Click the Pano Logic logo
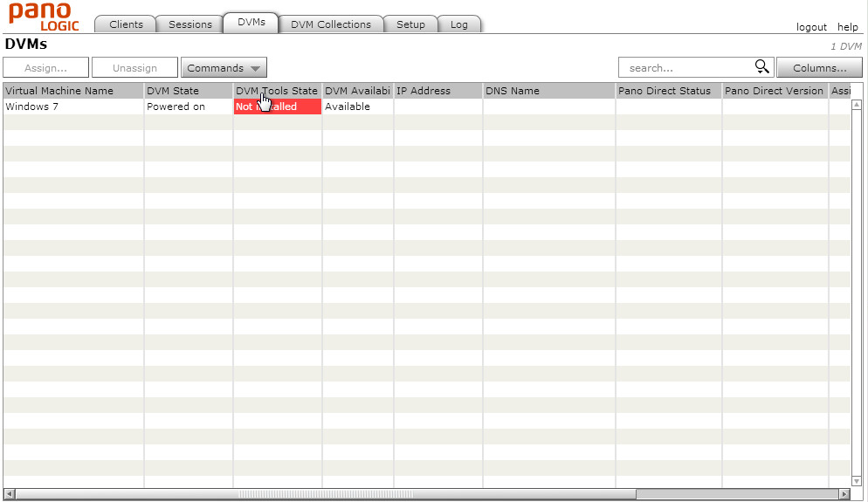868x502 pixels. pos(44,17)
